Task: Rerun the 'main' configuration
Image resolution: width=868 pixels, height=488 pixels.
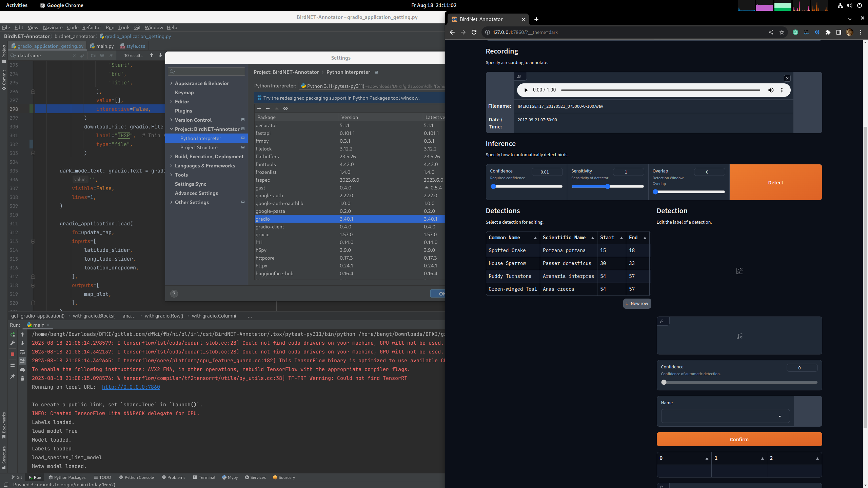Action: click(x=13, y=334)
